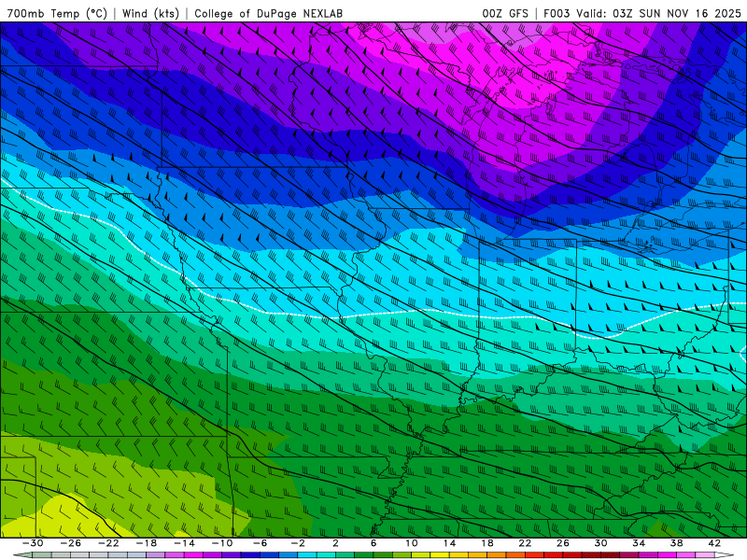
Task: Click the -30 color scale label
Action: [33, 543]
